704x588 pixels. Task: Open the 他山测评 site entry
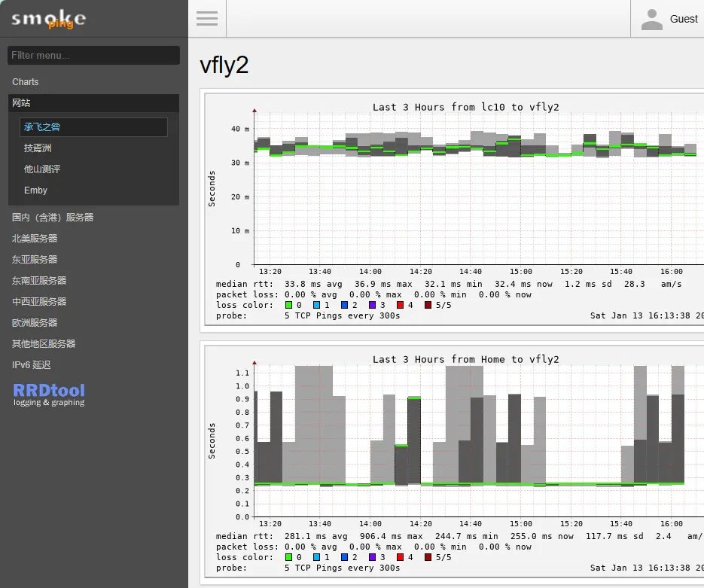pos(42,169)
